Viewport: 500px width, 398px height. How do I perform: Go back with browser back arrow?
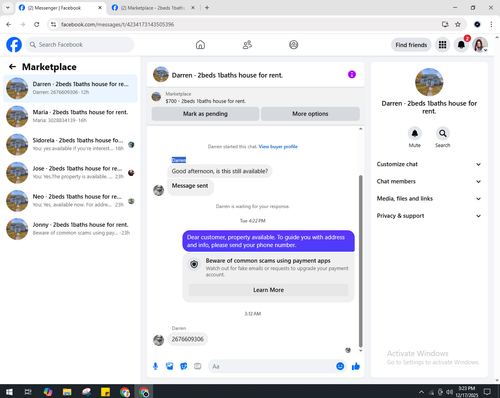click(x=9, y=24)
